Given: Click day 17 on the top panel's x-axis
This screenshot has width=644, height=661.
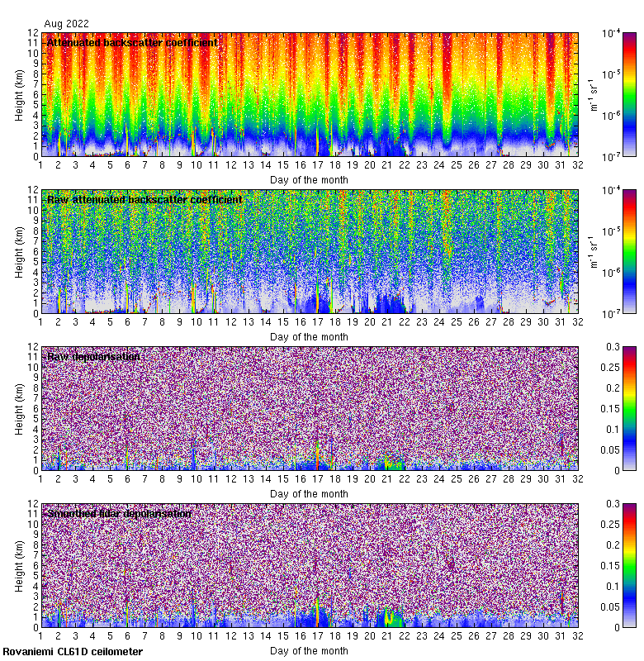Looking at the screenshot, I should [318, 165].
